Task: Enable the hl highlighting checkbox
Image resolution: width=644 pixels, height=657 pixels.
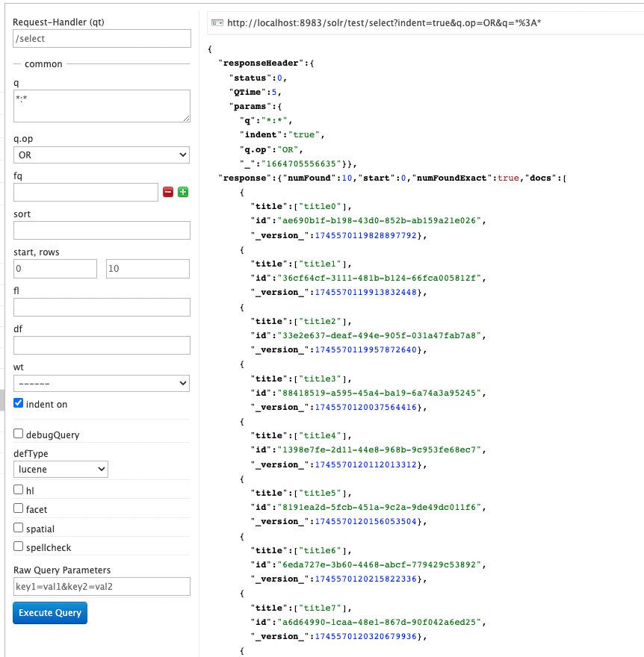Action: point(19,490)
